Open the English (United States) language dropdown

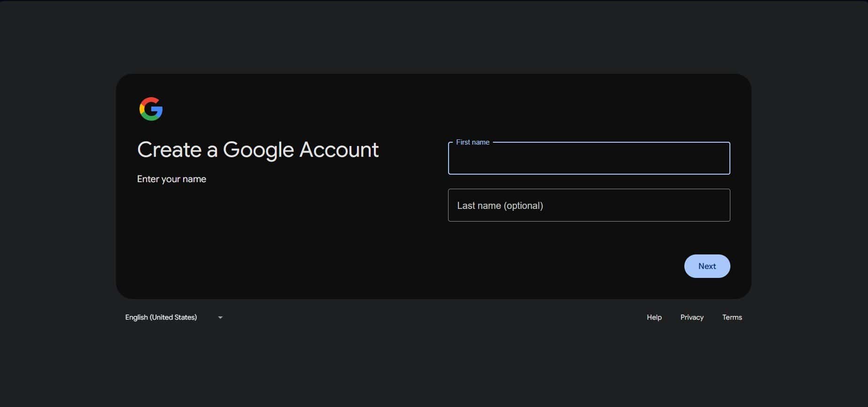tap(174, 317)
